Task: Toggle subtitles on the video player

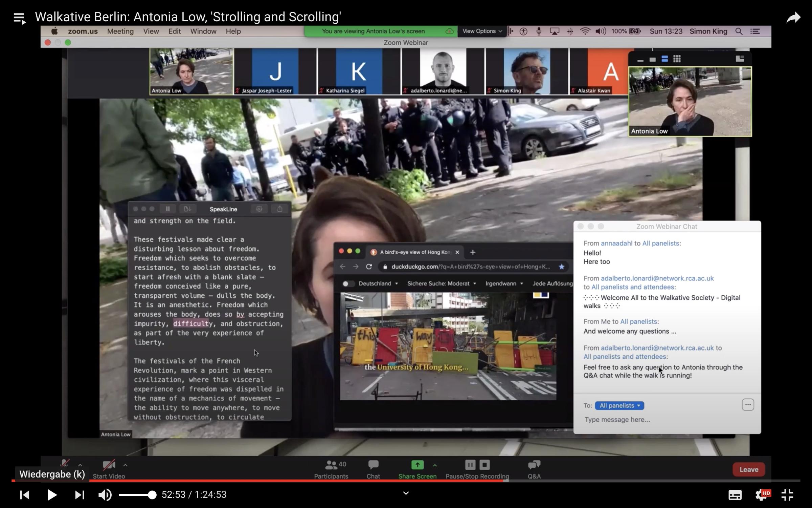Action: pyautogui.click(x=735, y=495)
